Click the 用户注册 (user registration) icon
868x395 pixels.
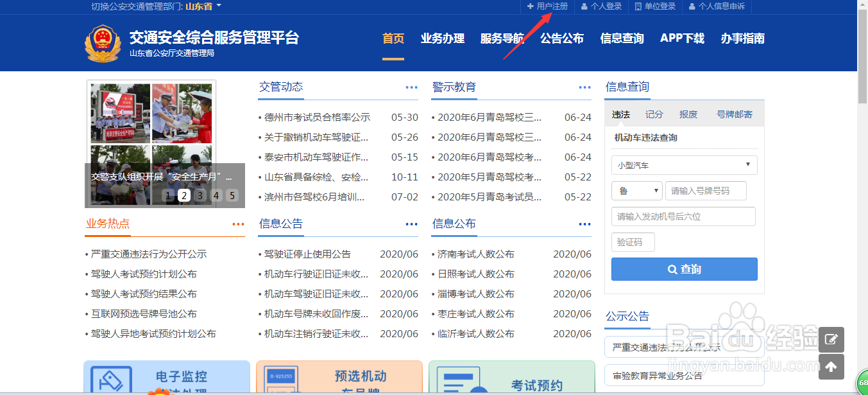pos(546,6)
